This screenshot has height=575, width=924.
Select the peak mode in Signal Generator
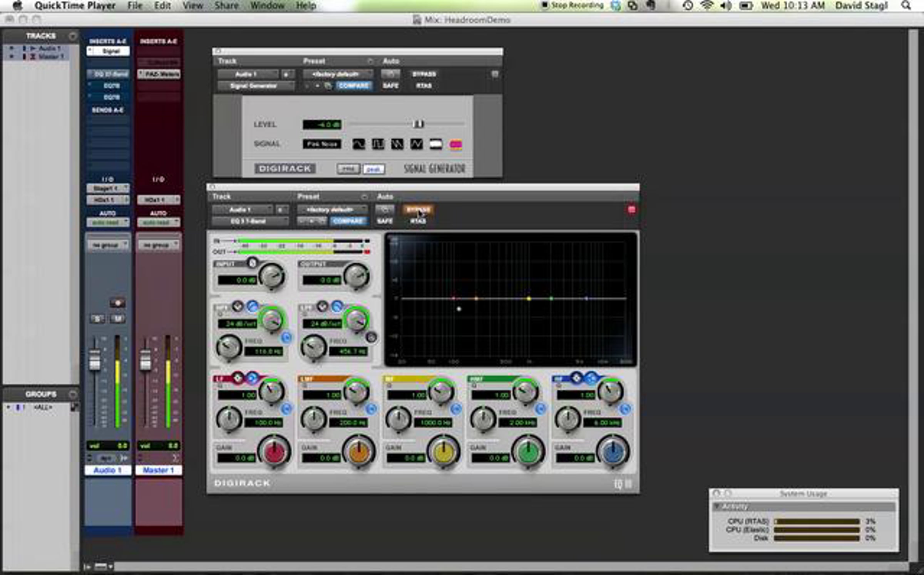(373, 169)
